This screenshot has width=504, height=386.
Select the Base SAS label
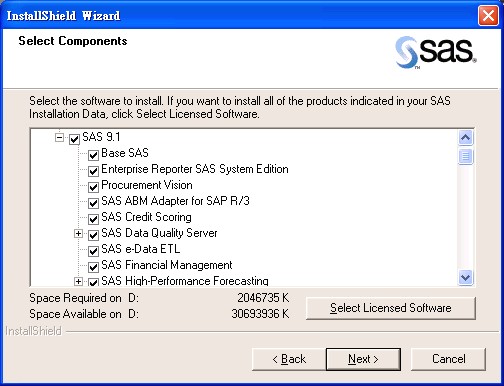tap(125, 153)
